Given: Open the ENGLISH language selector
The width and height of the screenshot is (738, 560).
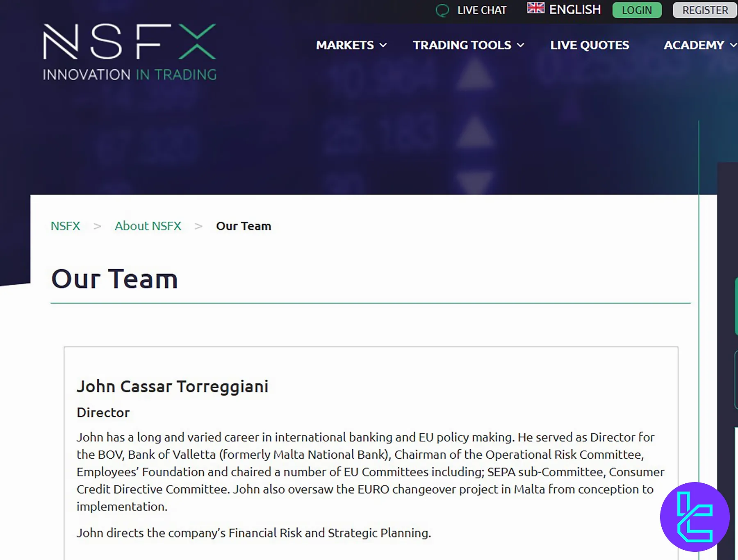Looking at the screenshot, I should click(x=574, y=9).
